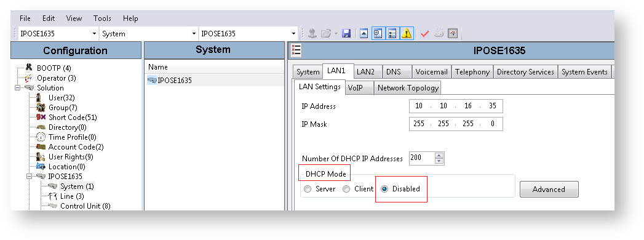Click the Time Profile clock icon
This screenshot has height=240, width=644.
pyautogui.click(x=41, y=137)
